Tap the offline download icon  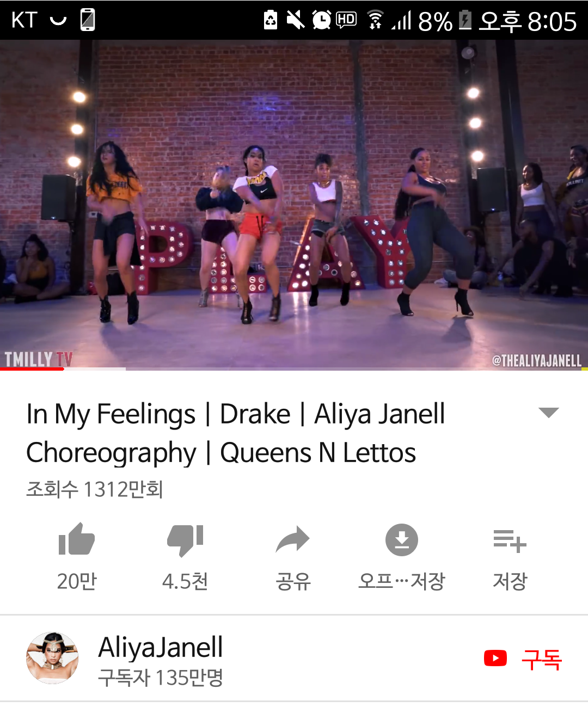402,540
